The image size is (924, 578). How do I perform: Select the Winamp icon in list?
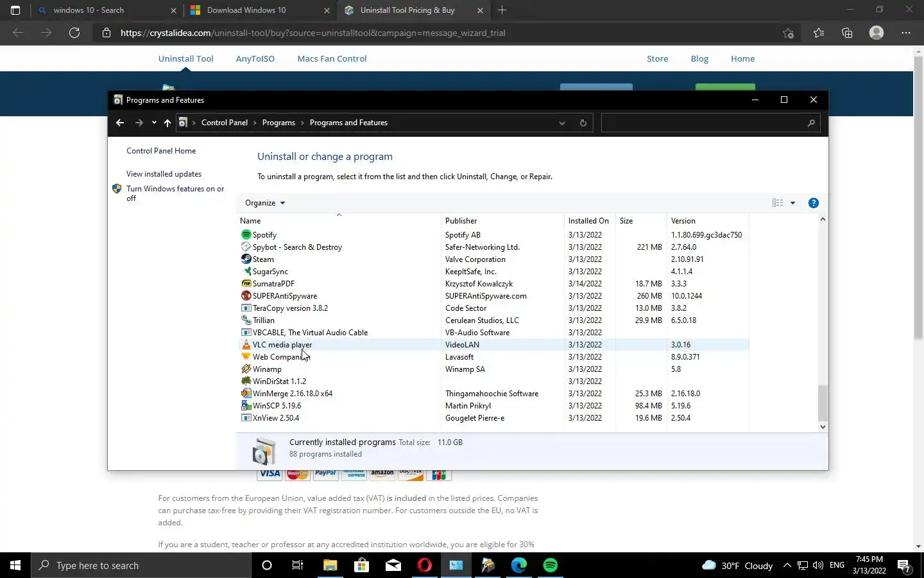click(246, 369)
